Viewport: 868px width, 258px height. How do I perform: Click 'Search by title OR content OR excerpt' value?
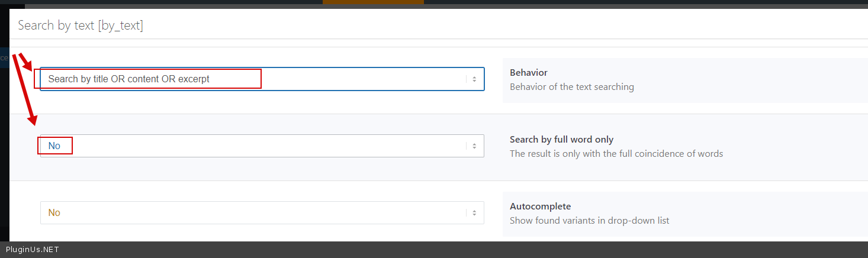(129, 79)
